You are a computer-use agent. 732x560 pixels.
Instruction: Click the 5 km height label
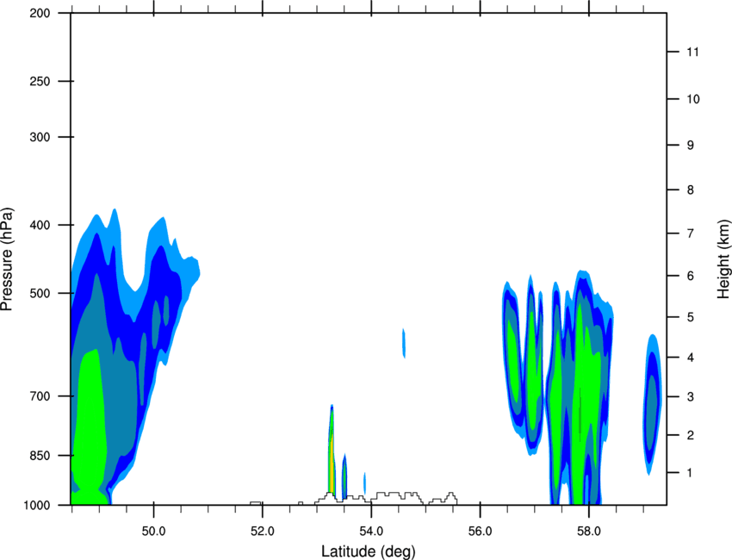(x=691, y=317)
